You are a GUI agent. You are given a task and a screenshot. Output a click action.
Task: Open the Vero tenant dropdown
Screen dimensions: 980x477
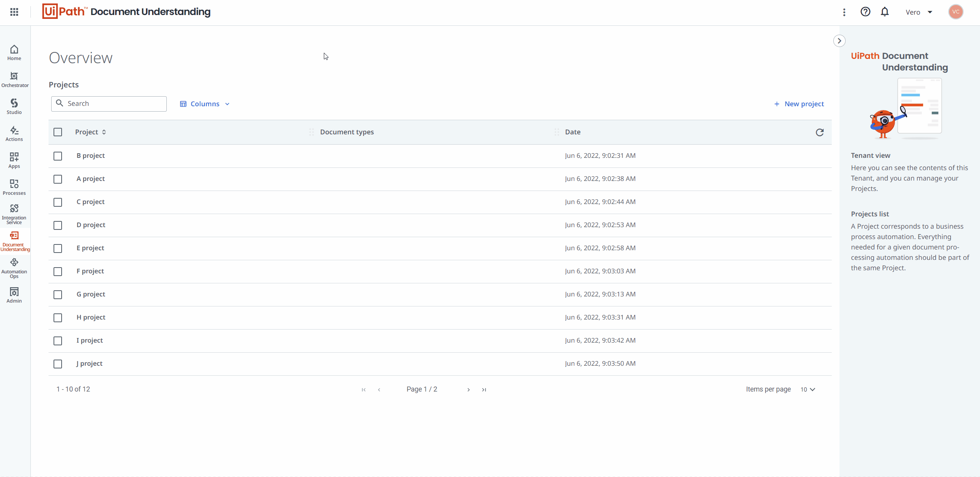coord(919,12)
